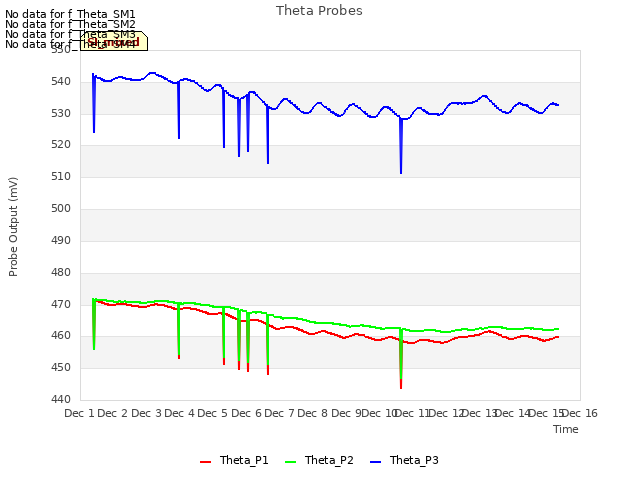This screenshot has height=480, width=640.
Task: Click the green Theta_P2 legend line marker
Action: [x=290, y=462]
